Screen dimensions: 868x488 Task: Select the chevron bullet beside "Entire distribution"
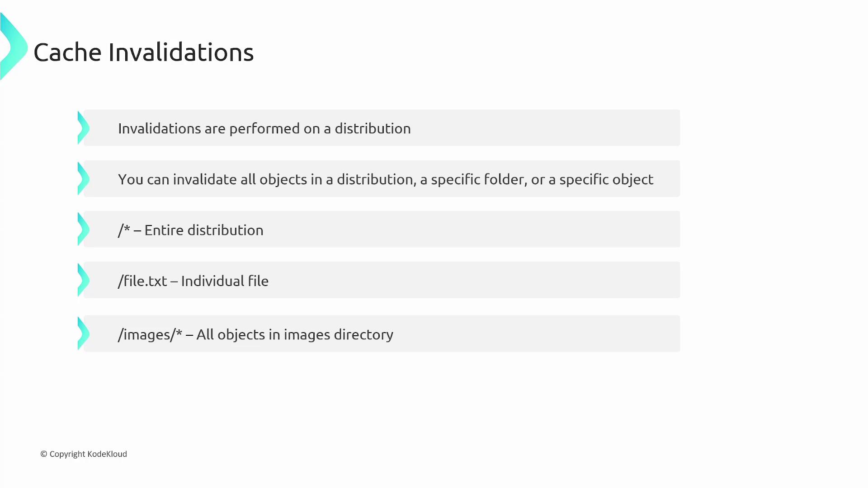[83, 230]
